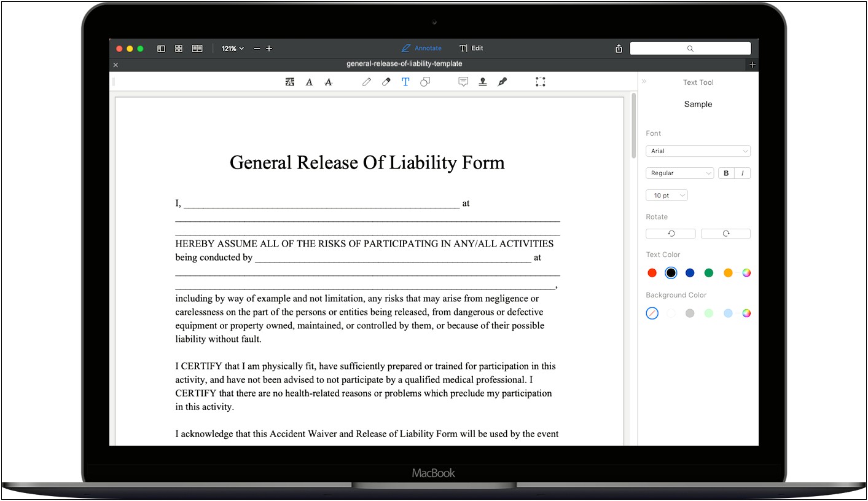Choose gray background color
The height and width of the screenshot is (501, 868).
coord(690,314)
